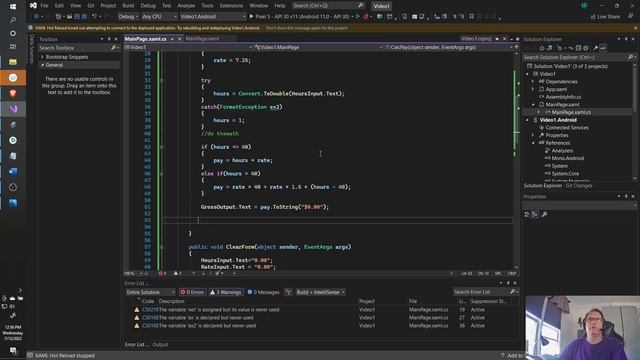Open the Video1.Android startup project dropdown
The height and width of the screenshot is (360, 640).
coord(212,17)
